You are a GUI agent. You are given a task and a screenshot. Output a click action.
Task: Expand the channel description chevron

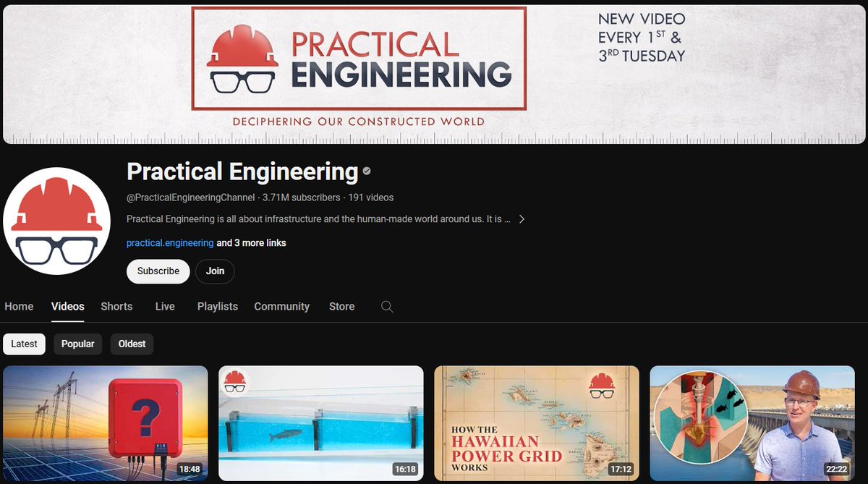(x=522, y=219)
